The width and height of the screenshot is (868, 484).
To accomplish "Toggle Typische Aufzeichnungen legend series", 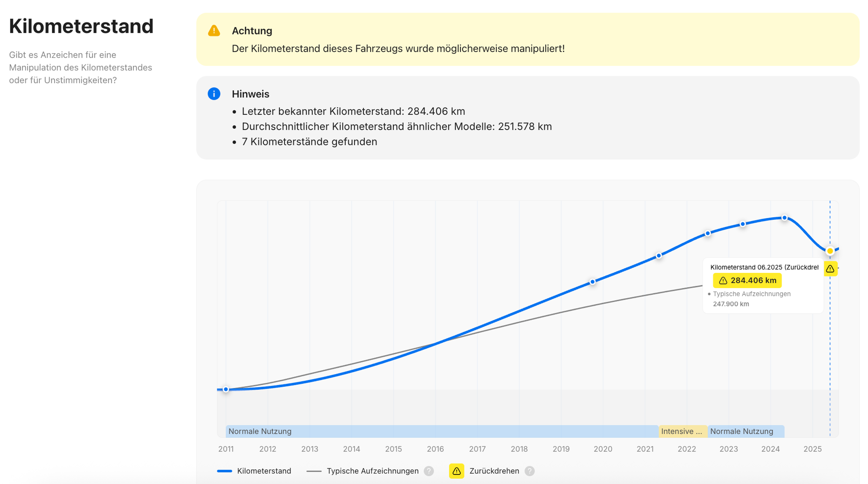I will click(x=363, y=471).
